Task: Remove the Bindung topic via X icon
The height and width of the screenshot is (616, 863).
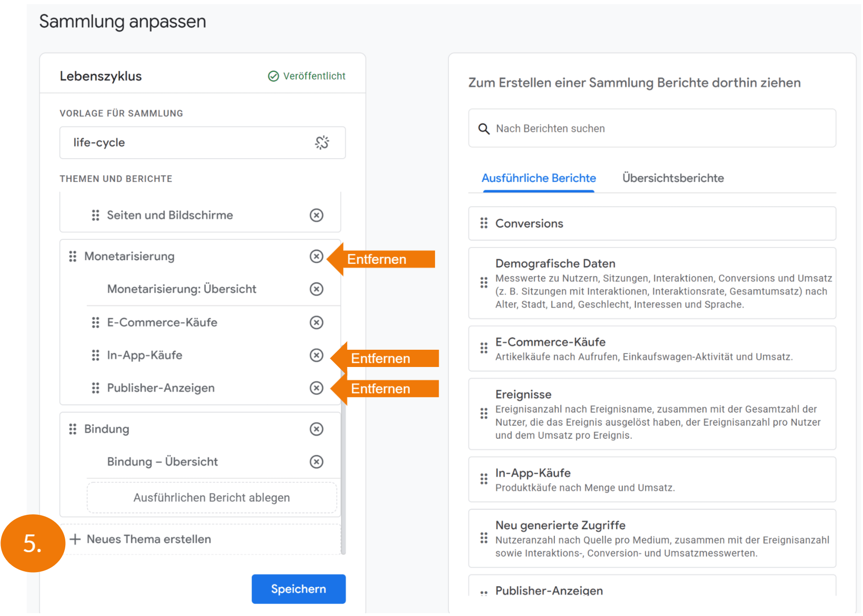Action: (316, 429)
